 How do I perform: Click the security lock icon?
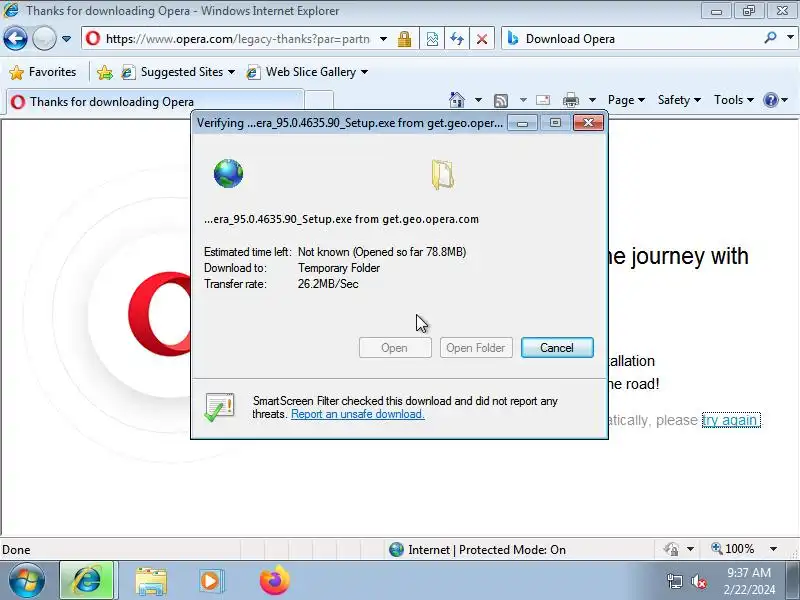[405, 39]
